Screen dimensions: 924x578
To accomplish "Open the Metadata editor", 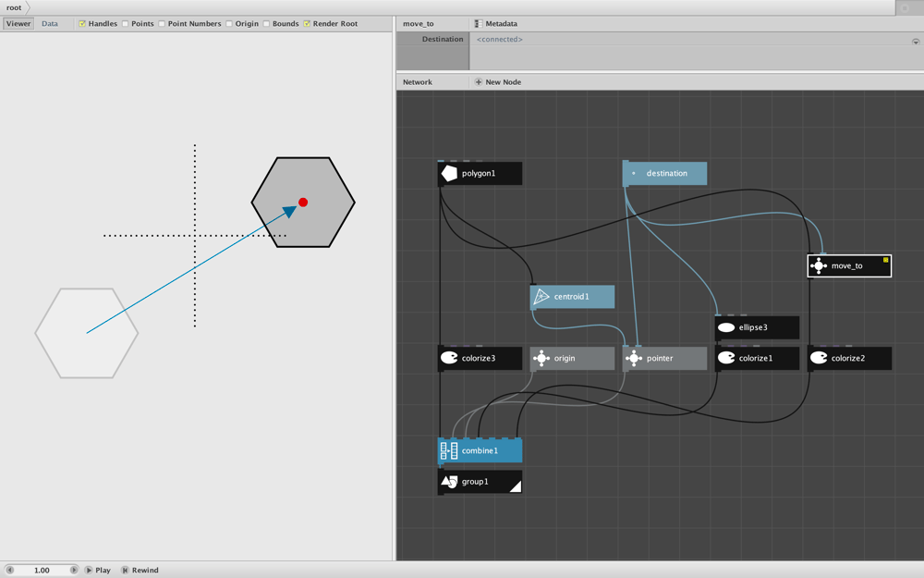I will click(x=496, y=24).
